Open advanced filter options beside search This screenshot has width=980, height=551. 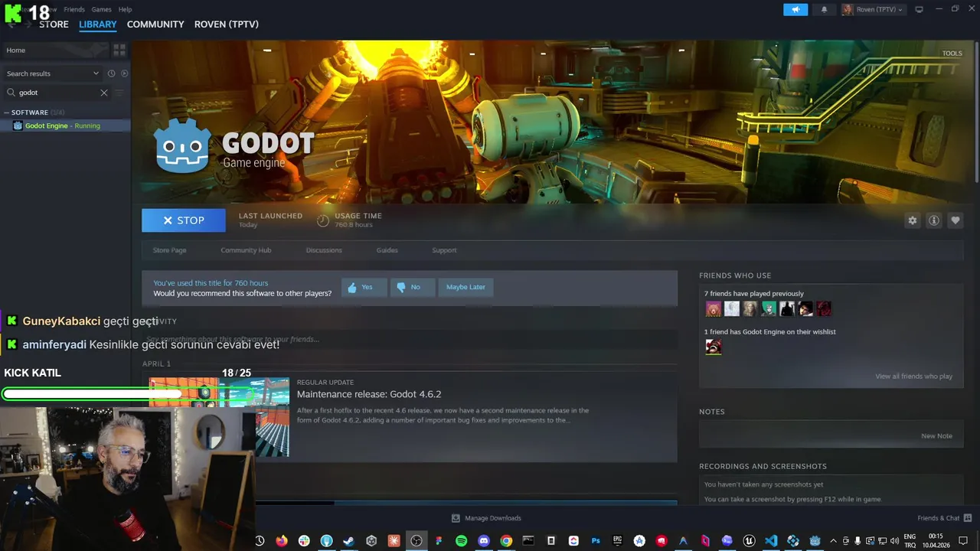(119, 93)
